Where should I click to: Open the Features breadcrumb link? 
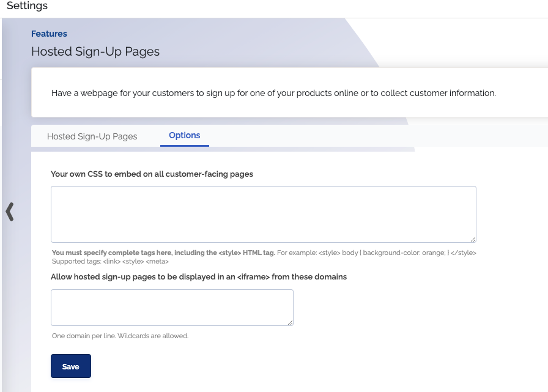(x=49, y=34)
